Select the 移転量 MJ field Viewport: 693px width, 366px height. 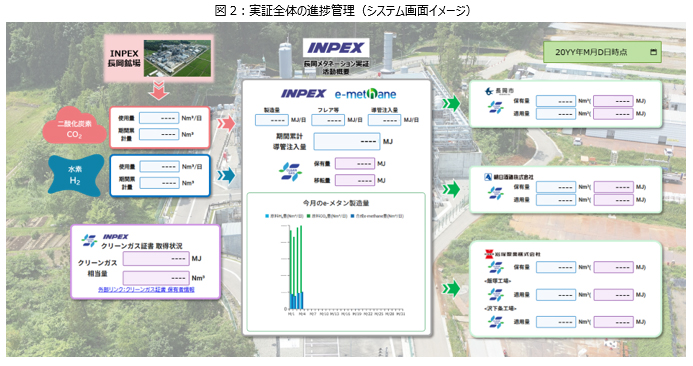tap(355, 180)
